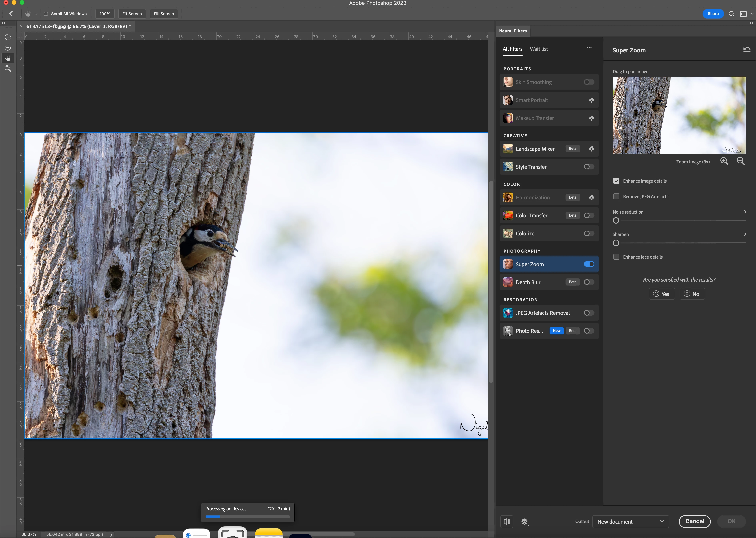The height and width of the screenshot is (538, 756).
Task: Enable the Colorize filter toggle
Action: pyautogui.click(x=589, y=234)
